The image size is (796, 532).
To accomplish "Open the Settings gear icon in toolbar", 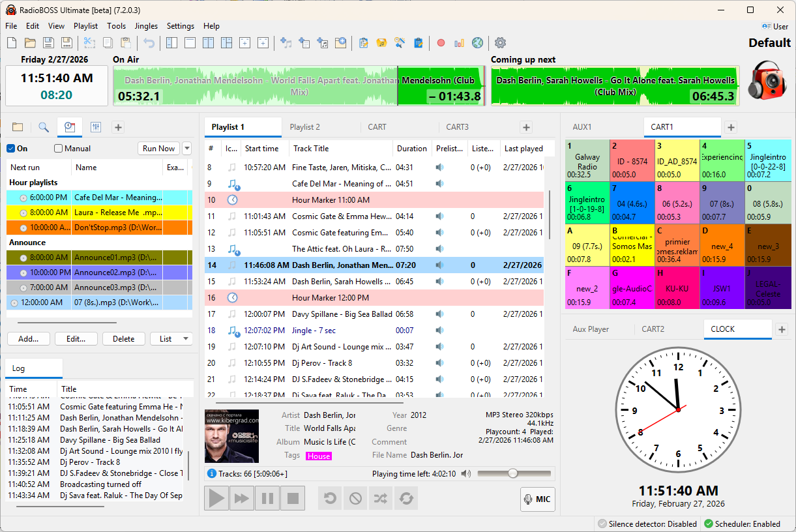I will coord(500,43).
